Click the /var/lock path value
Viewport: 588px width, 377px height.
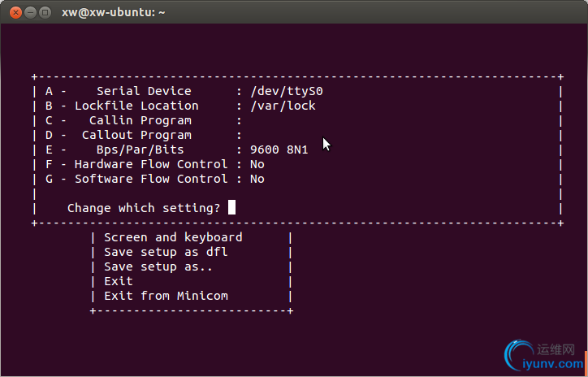(x=283, y=106)
